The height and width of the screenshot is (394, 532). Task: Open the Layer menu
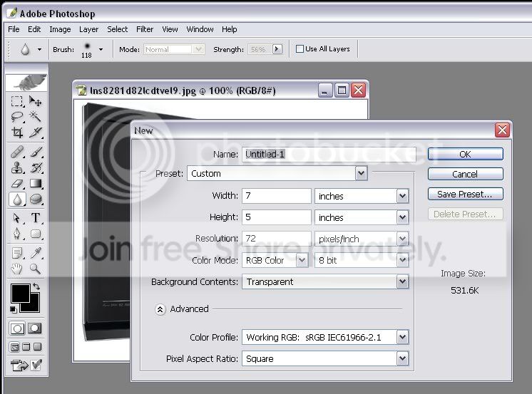[88, 29]
